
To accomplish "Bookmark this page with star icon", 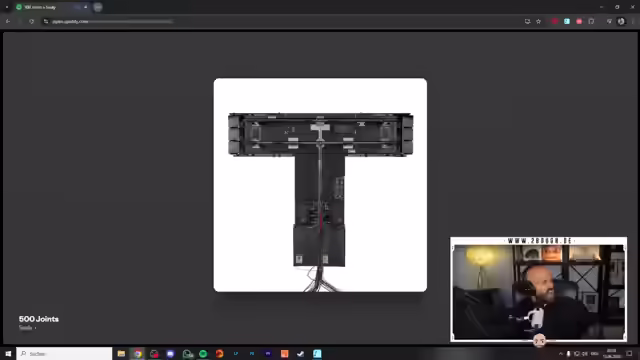I will point(538,21).
